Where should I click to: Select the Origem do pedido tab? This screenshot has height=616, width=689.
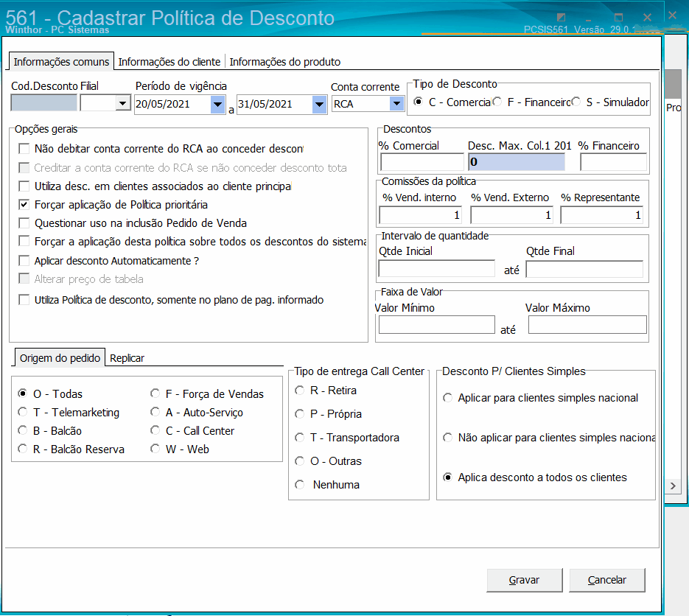click(60, 357)
